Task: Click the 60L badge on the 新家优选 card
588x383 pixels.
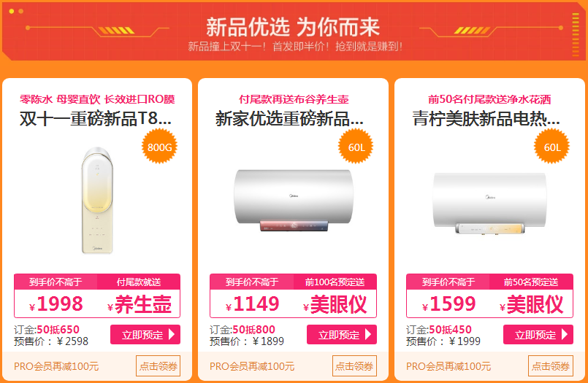Action: pos(356,147)
